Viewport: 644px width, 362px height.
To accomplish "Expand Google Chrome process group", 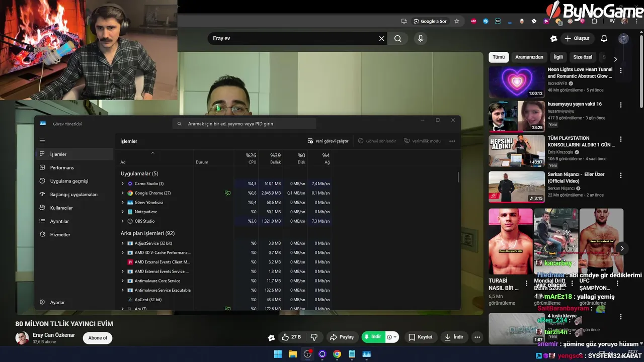I will [122, 193].
